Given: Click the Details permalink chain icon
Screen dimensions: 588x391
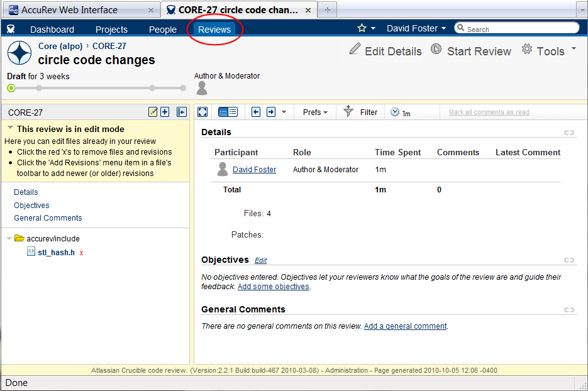Looking at the screenshot, I should coord(569,133).
